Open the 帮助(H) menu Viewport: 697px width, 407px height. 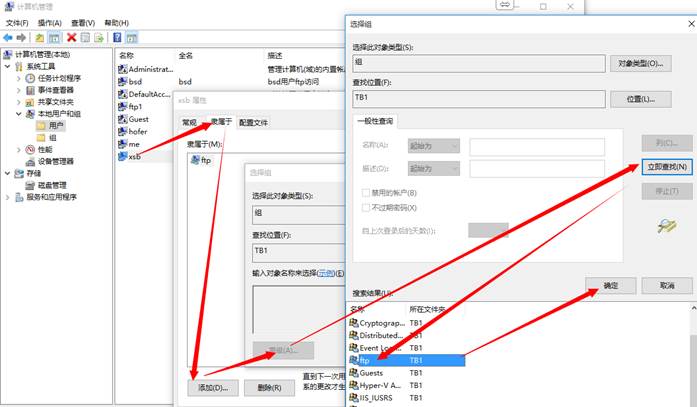tap(116, 23)
